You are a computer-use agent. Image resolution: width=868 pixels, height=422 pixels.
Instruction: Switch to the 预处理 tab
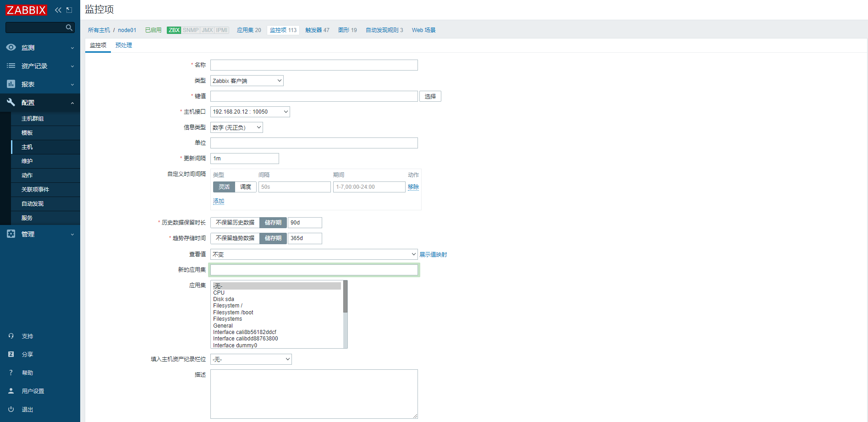tap(124, 45)
